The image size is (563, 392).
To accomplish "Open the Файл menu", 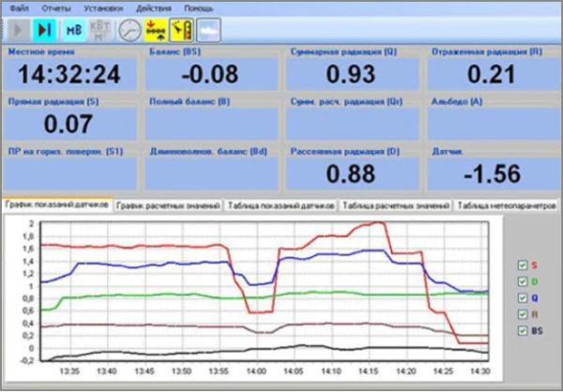I will [x=20, y=8].
